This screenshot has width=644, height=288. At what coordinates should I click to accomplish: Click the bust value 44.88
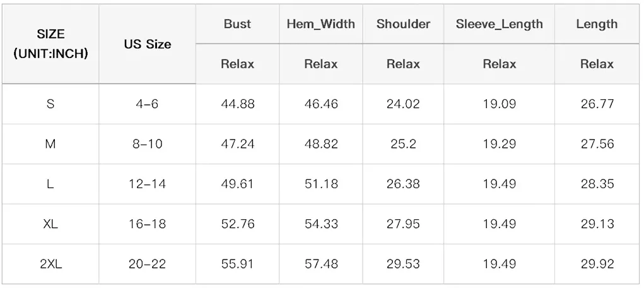[x=237, y=104]
